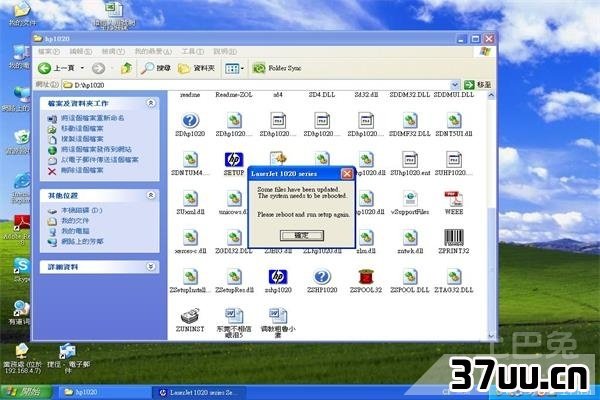The image size is (600, 400).
Task: Click the 將這個檔案發佈到網站 publish link
Action: pos(96,149)
